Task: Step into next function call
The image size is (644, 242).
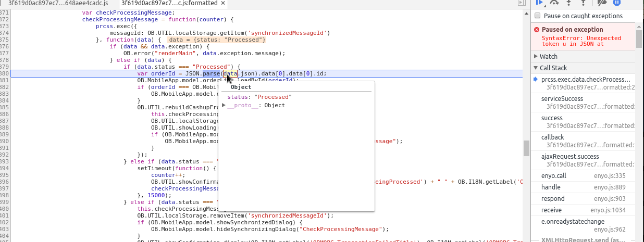Action: [569, 3]
